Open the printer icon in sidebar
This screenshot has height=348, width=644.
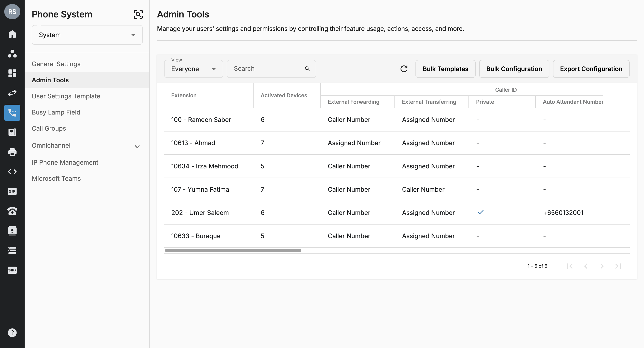[12, 152]
